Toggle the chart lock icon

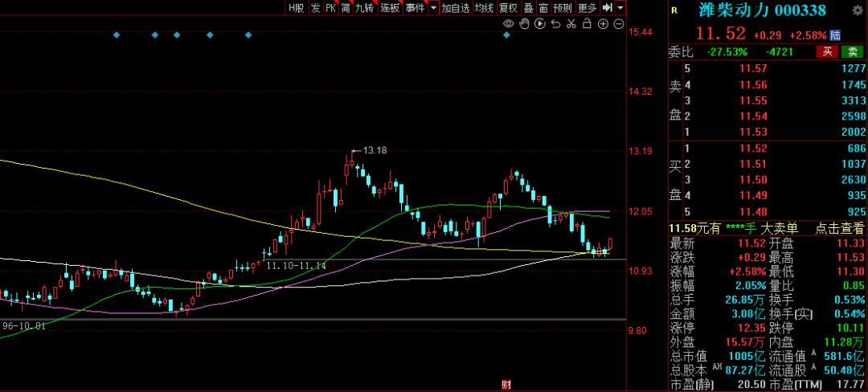coord(587,24)
